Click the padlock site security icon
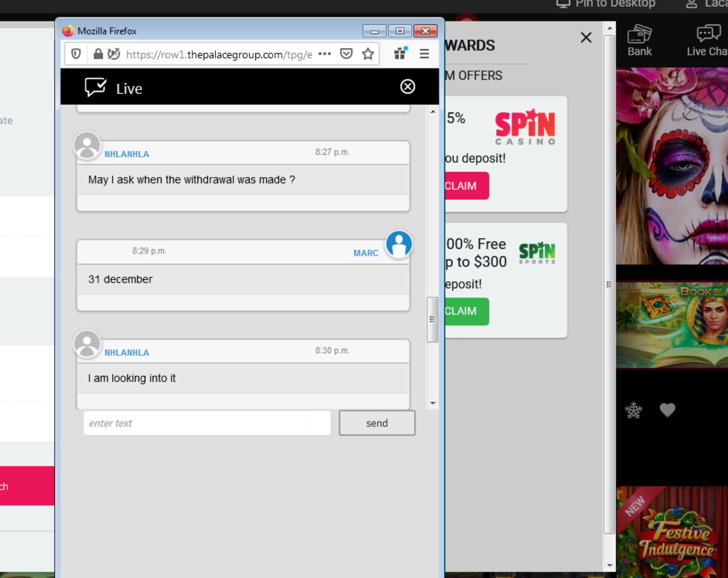The width and height of the screenshot is (728, 578). [98, 54]
